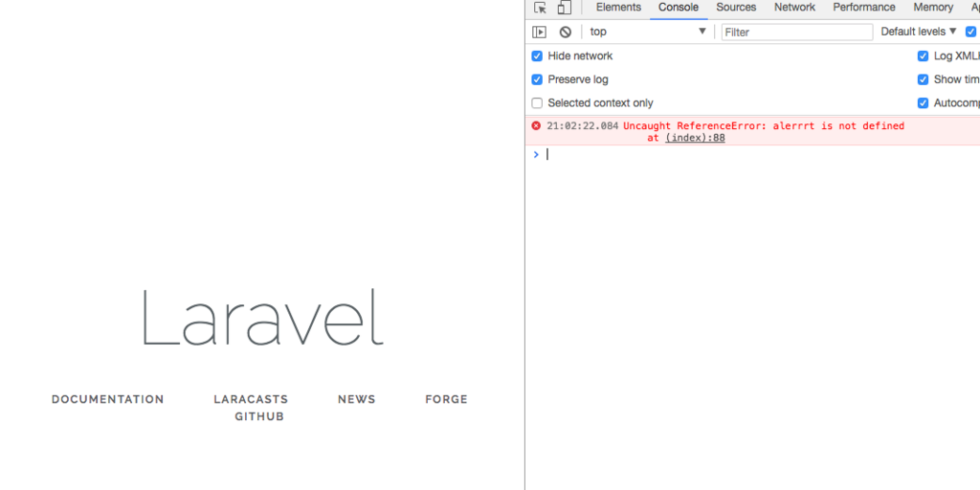Viewport: 980px width, 490px height.
Task: Toggle the Autocomplete checkbox
Action: pos(923,103)
